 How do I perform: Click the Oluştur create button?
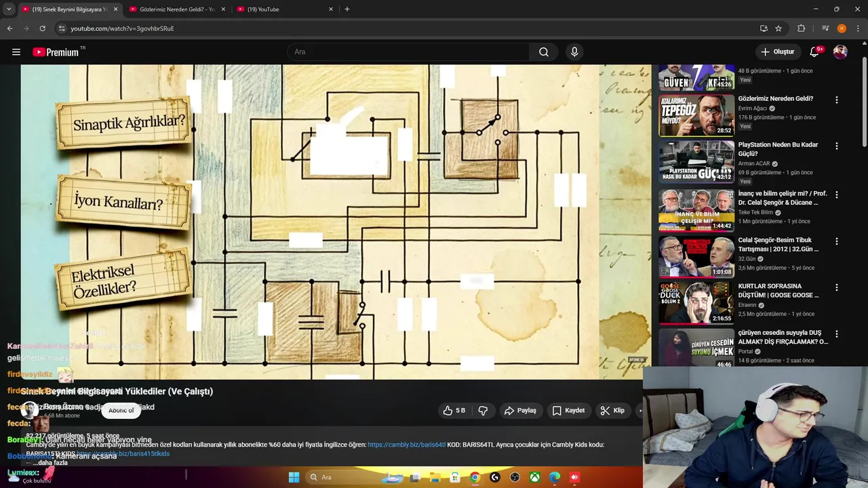coord(778,52)
